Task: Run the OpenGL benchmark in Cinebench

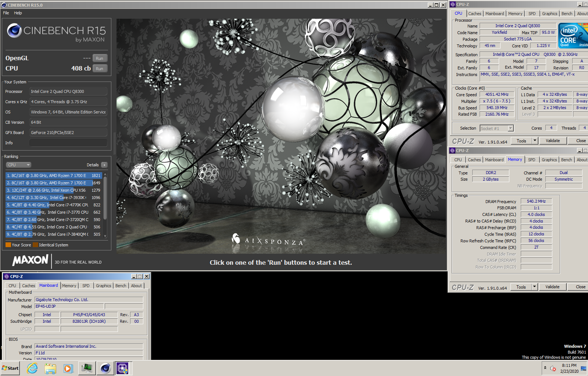Action: coord(100,58)
